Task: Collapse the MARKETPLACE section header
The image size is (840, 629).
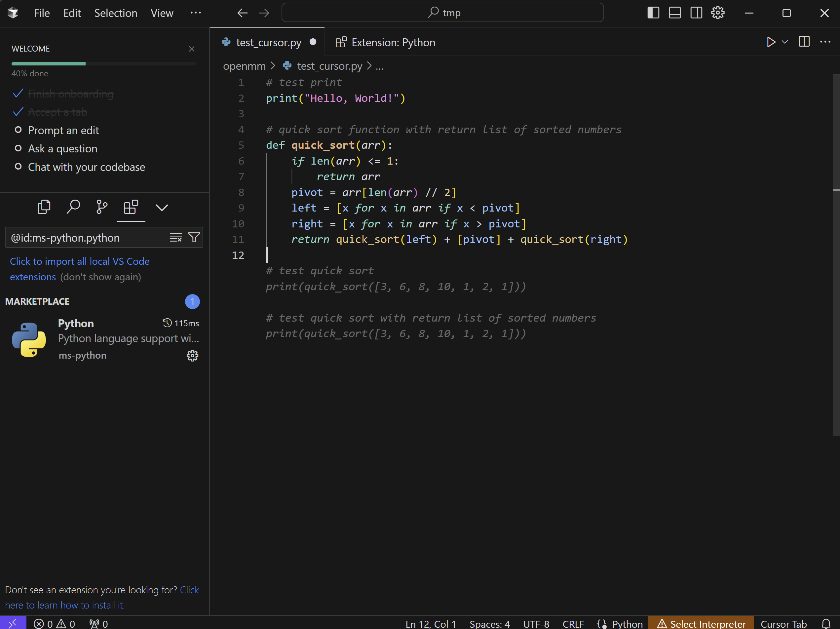Action: [x=37, y=301]
